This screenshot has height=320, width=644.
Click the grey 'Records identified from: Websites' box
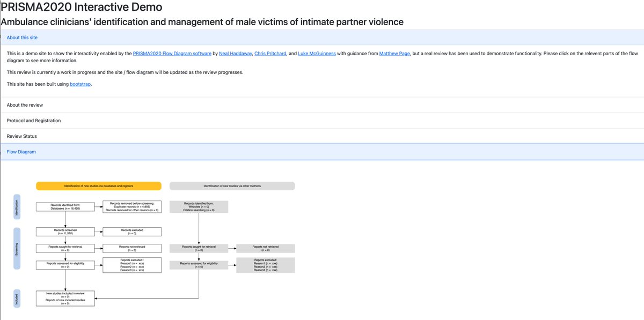click(199, 207)
